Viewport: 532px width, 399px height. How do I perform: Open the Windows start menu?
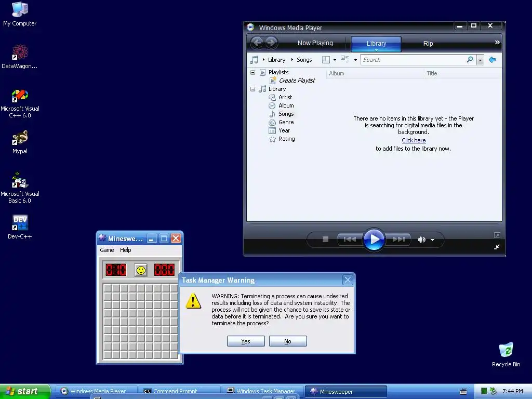point(24,391)
